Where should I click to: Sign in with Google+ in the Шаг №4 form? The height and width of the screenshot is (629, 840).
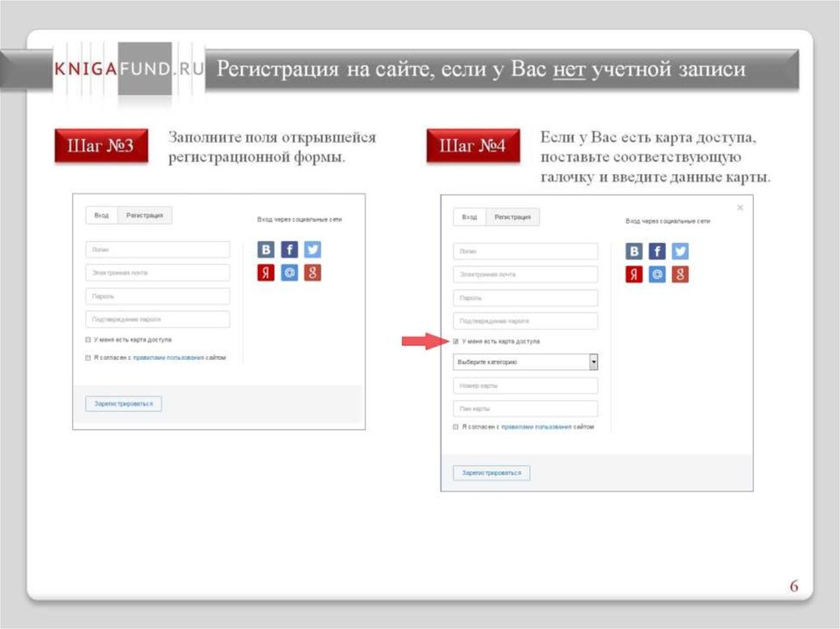(x=680, y=275)
